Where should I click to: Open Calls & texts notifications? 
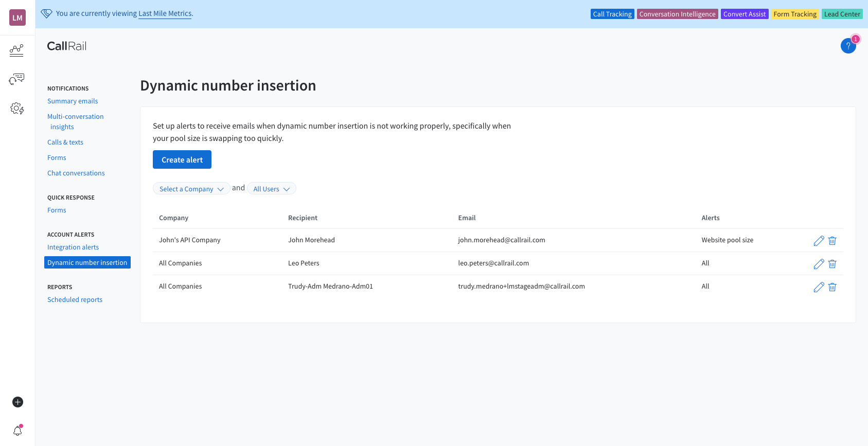[65, 142]
